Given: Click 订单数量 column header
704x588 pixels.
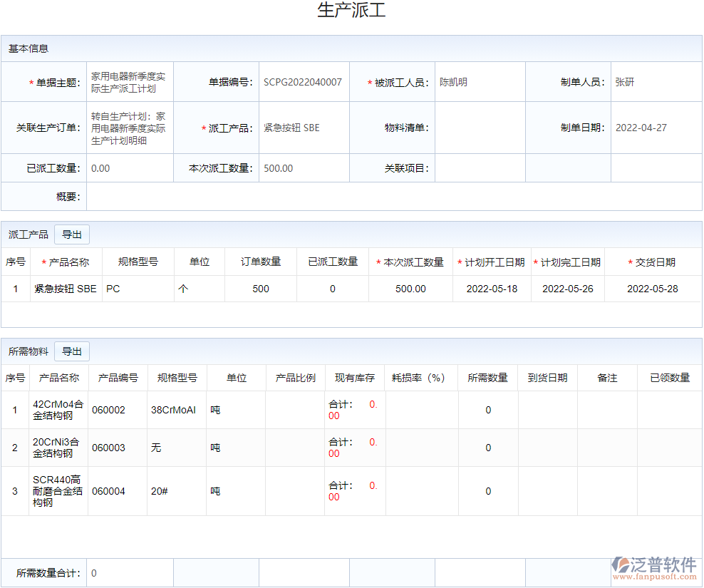Looking at the screenshot, I should [x=261, y=262].
